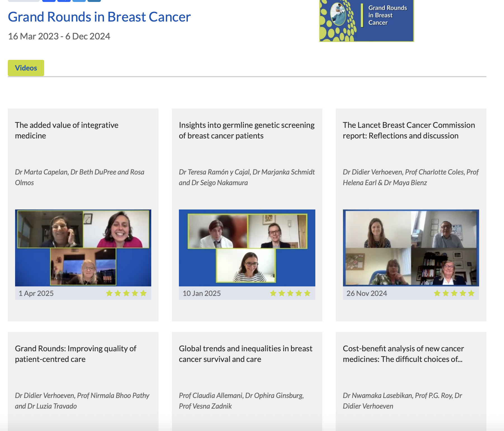
Task: Play the germline genetic screening video thumbnail
Action: coord(247,248)
